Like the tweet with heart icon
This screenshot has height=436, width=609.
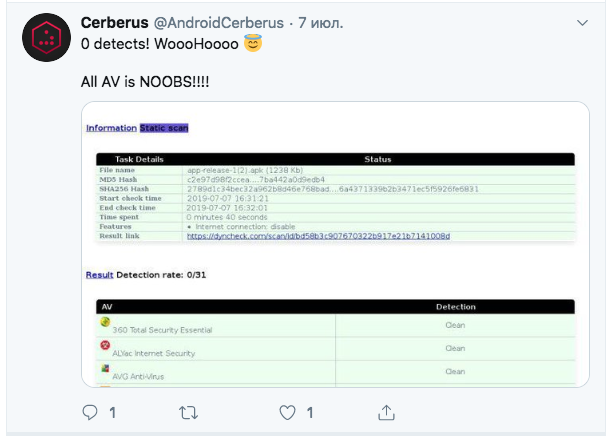coord(287,412)
